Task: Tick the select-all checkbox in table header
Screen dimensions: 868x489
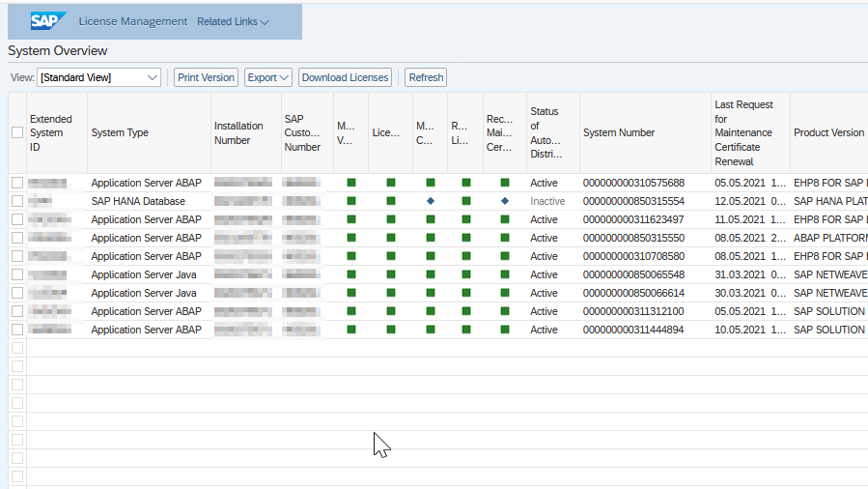Action: pos(17,132)
